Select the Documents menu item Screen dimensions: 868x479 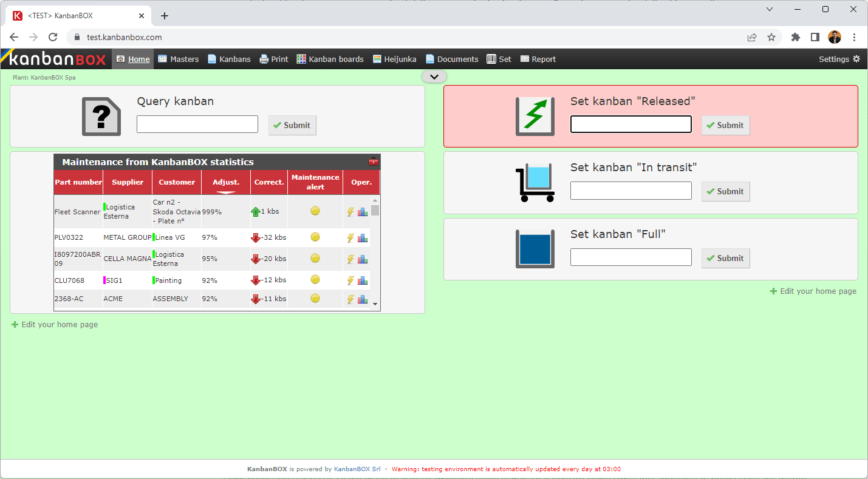pyautogui.click(x=452, y=59)
